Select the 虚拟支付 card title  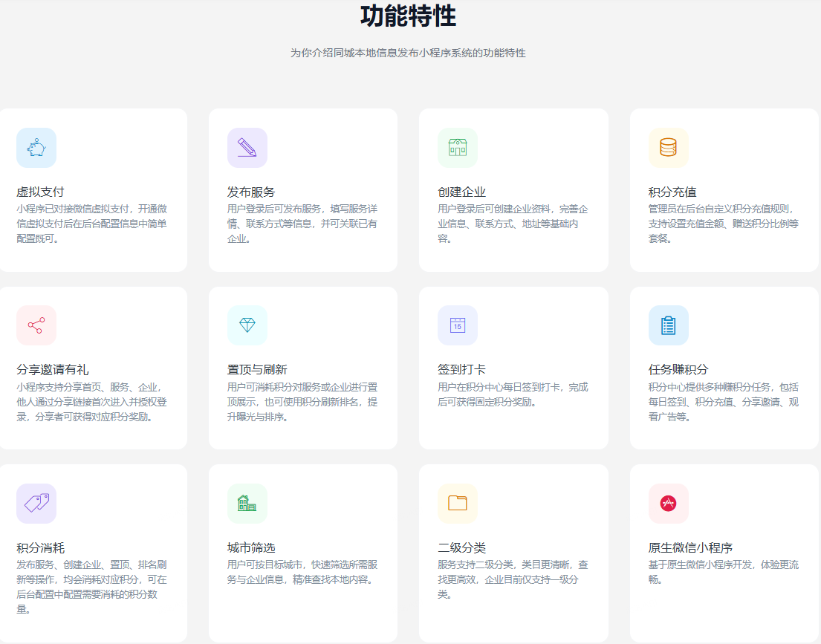tap(40, 192)
